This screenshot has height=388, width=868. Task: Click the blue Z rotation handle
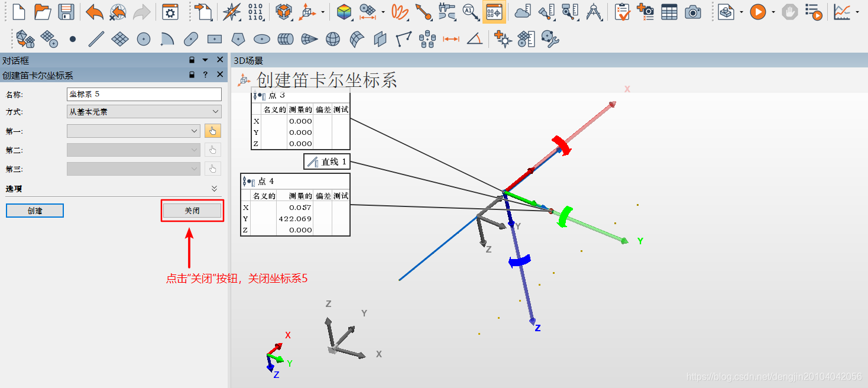pyautogui.click(x=520, y=261)
